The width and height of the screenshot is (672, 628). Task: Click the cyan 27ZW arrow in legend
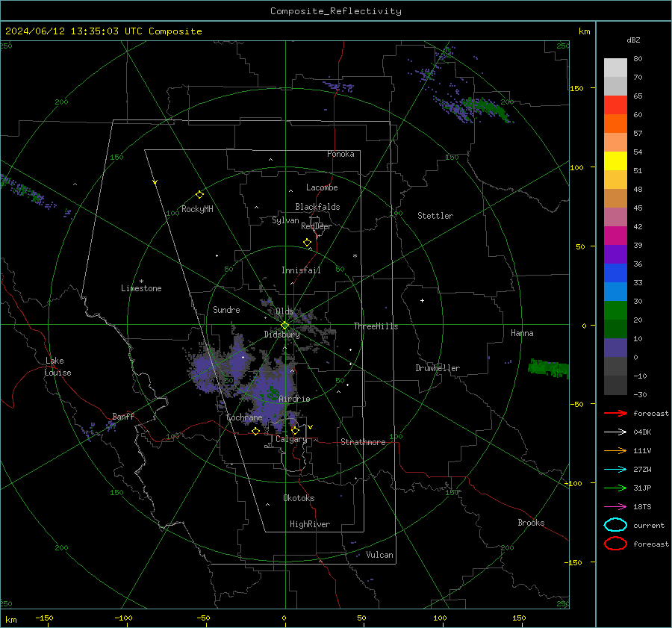pos(615,469)
